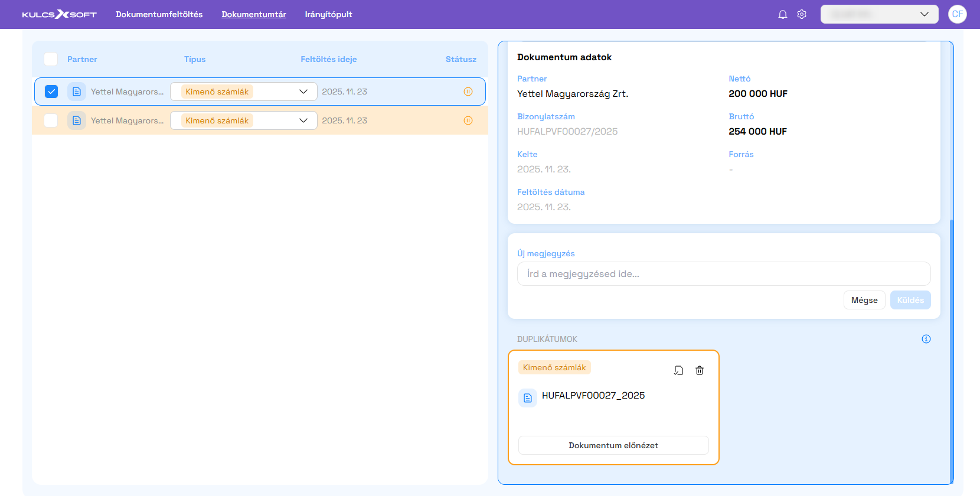Open the comment icon on the duplicate card
This screenshot has width=980, height=496.
pyautogui.click(x=679, y=370)
